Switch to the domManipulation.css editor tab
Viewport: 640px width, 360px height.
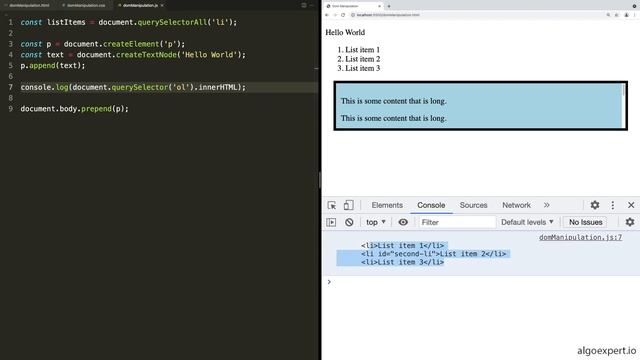(x=86, y=5)
